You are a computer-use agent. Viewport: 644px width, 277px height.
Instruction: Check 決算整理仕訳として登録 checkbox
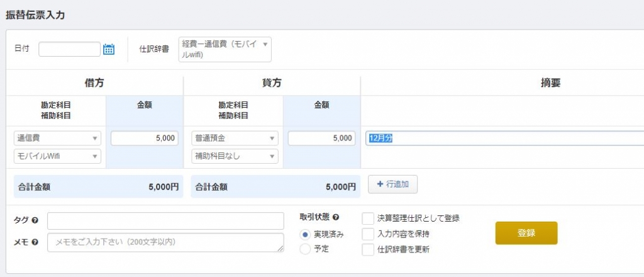[368, 218]
